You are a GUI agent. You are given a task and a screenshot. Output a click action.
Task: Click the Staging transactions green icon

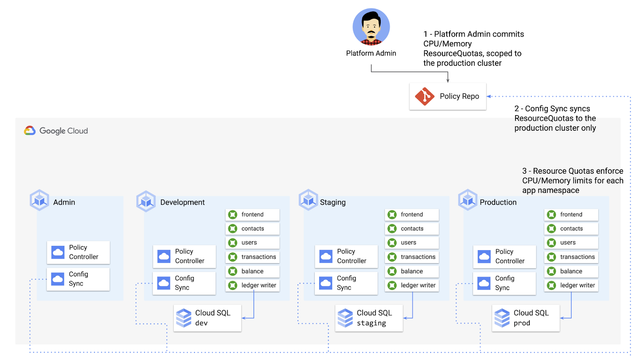[392, 257]
